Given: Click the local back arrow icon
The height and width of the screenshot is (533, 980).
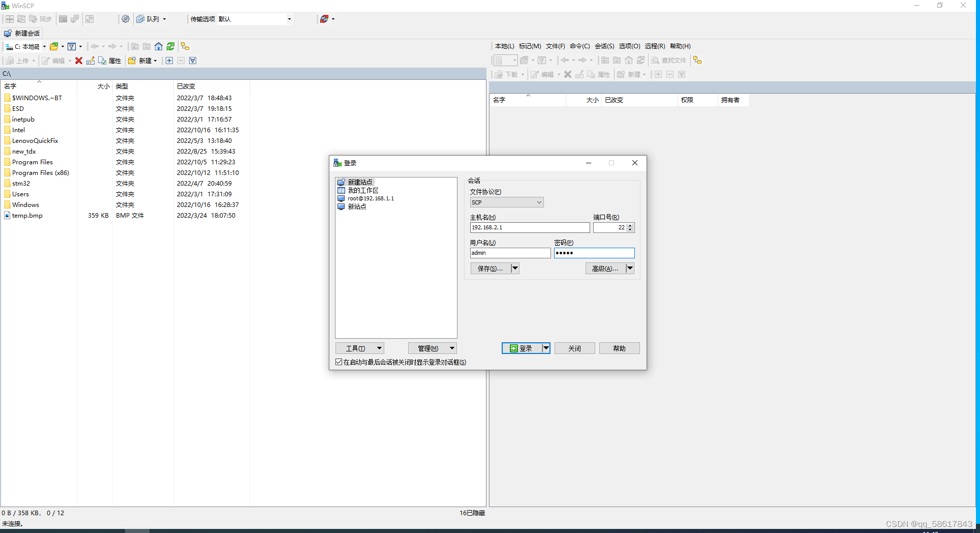Looking at the screenshot, I should [x=95, y=46].
